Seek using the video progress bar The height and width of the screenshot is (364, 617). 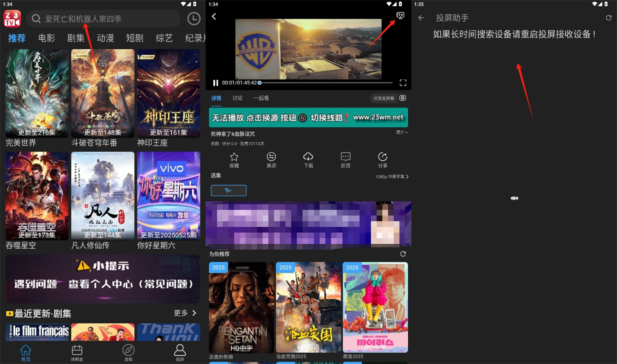click(325, 83)
